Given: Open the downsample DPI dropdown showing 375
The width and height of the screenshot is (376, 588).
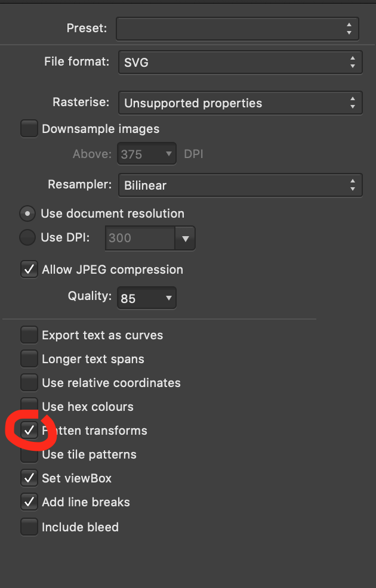Looking at the screenshot, I should pyautogui.click(x=146, y=153).
